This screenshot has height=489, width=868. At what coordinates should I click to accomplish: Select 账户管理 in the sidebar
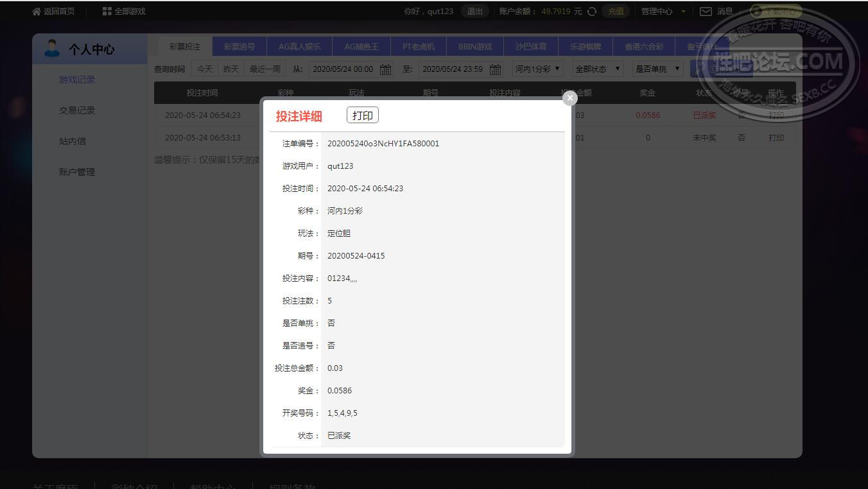(x=77, y=172)
